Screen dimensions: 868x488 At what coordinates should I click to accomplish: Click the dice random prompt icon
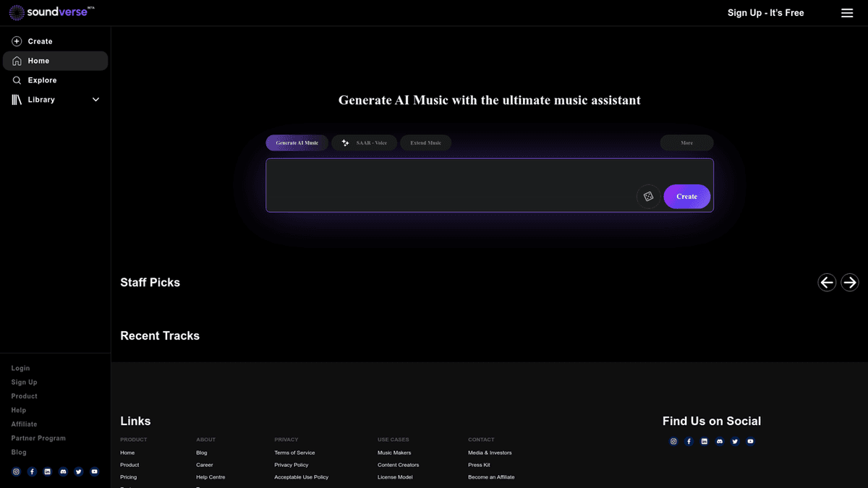point(649,197)
